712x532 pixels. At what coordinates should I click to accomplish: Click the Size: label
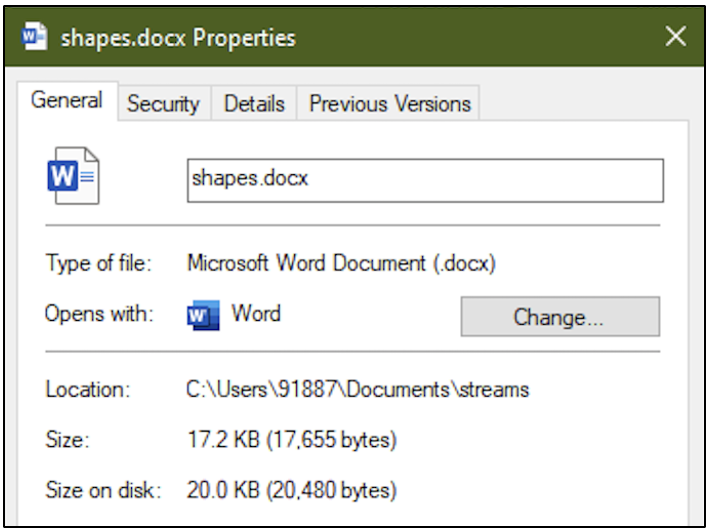[67, 440]
